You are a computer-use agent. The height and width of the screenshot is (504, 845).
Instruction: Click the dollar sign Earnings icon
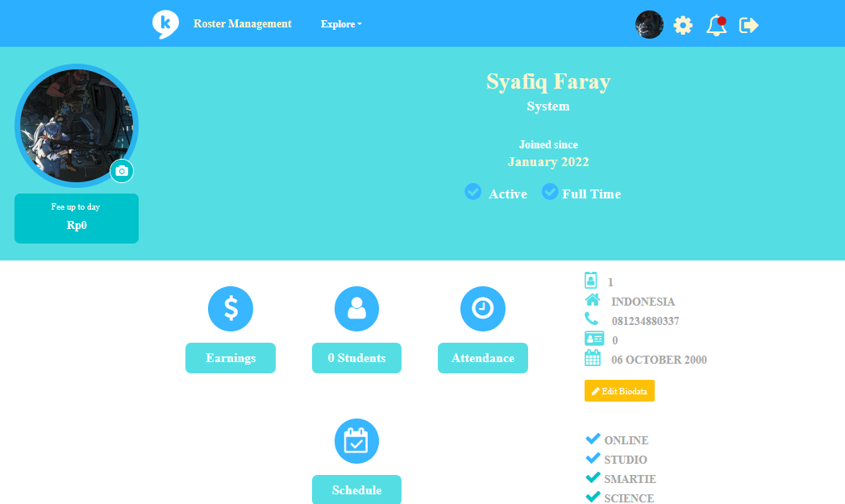pyautogui.click(x=231, y=308)
